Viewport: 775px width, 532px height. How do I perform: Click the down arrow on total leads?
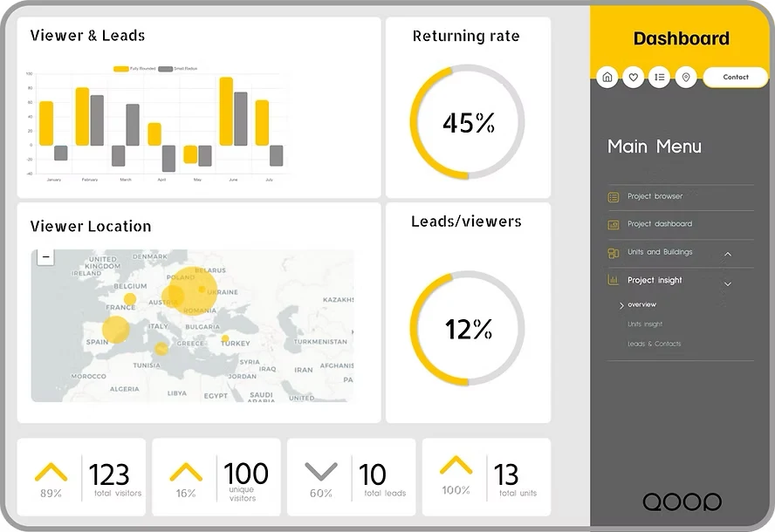coord(321,472)
